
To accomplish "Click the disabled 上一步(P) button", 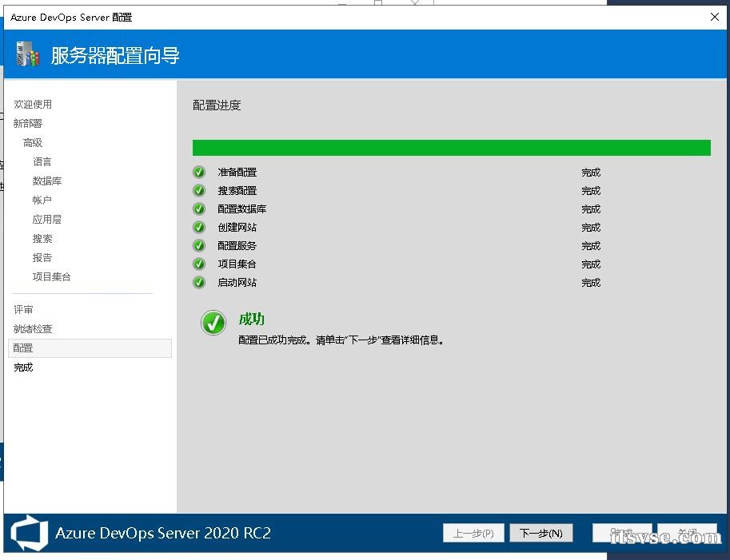I will click(473, 533).
